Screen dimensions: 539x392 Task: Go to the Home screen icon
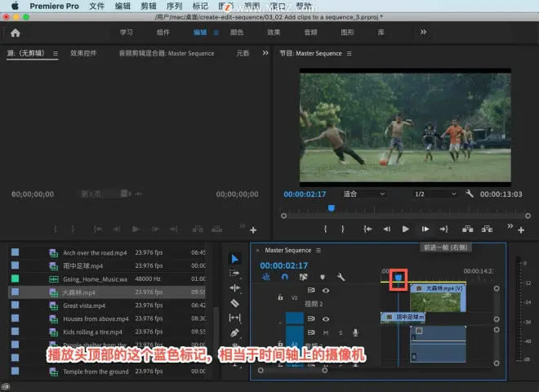click(16, 33)
